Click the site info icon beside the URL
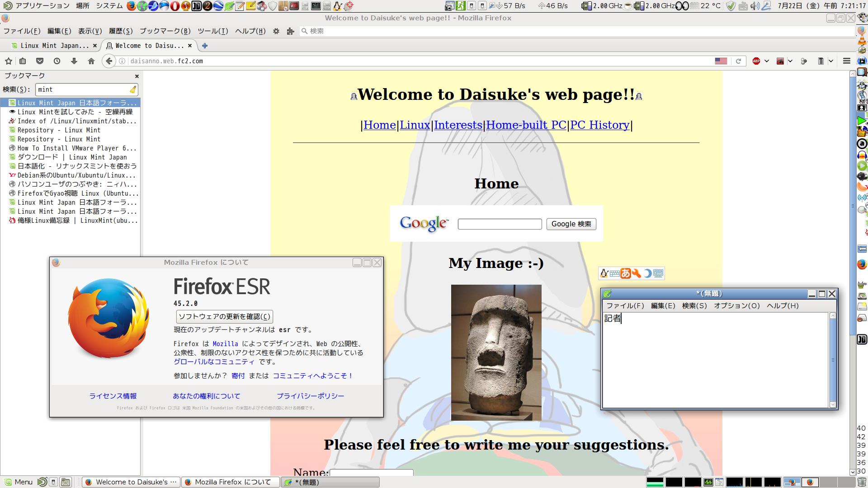The width and height of the screenshot is (868, 488). 122,61
